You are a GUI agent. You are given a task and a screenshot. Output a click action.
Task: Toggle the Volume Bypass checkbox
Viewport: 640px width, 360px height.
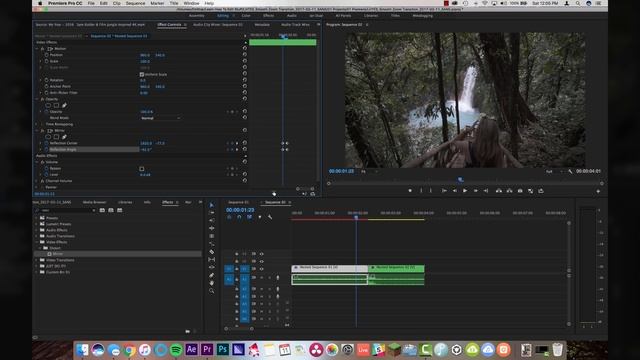142,169
